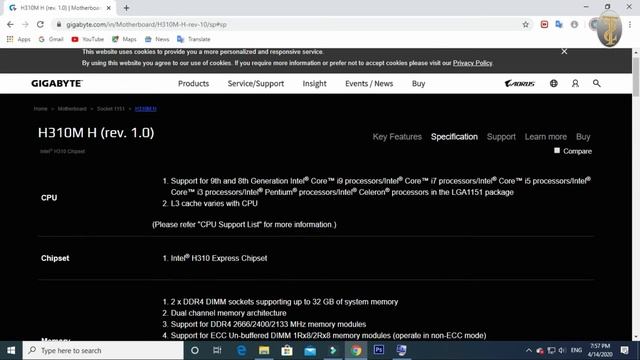This screenshot has height=360, width=640.
Task: Open News bookmark
Action: point(157,39)
